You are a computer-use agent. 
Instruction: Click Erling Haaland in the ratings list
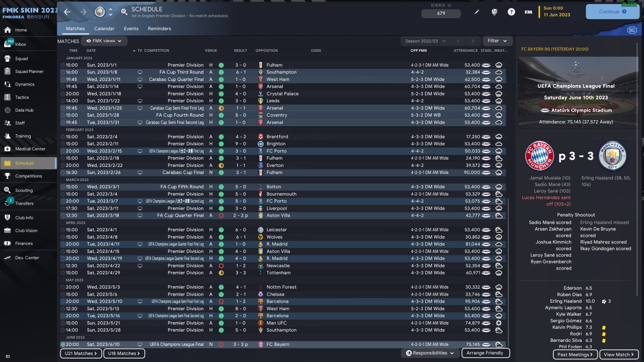point(566,301)
